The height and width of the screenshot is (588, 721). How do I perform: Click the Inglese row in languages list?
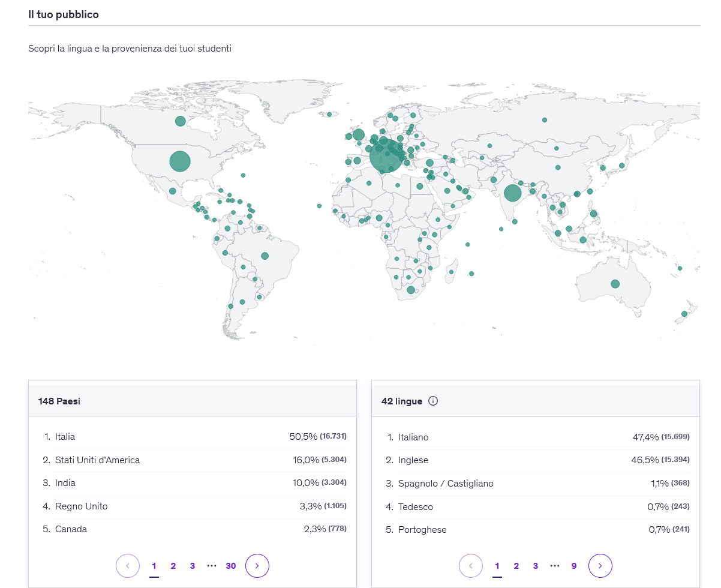click(535, 460)
